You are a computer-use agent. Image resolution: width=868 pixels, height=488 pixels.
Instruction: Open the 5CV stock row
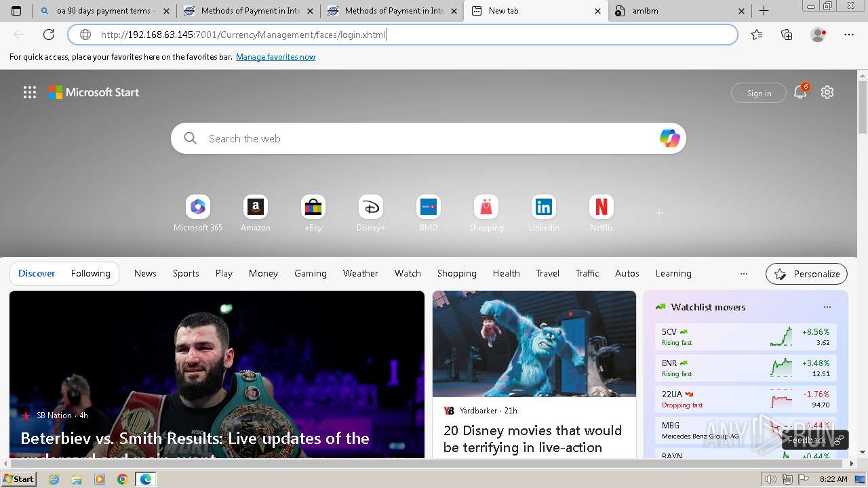[x=746, y=337]
